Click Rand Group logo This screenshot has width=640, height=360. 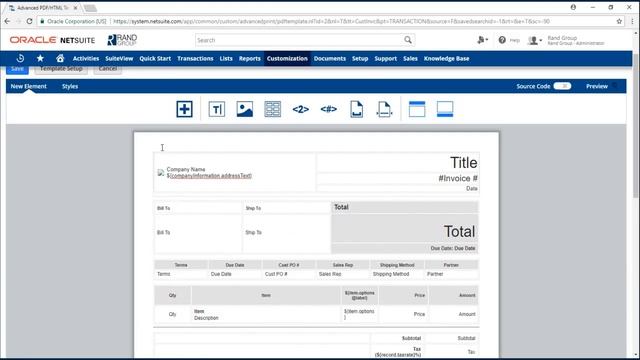tap(122, 40)
